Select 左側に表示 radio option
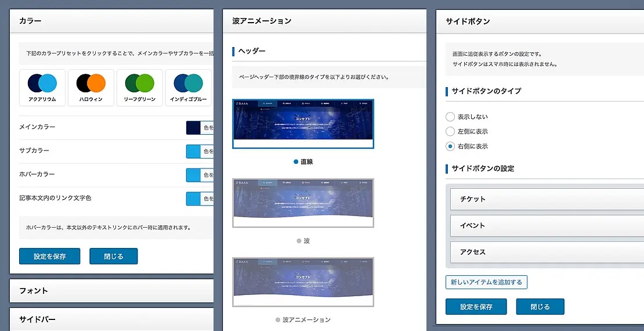This screenshot has height=331, width=644. click(450, 131)
